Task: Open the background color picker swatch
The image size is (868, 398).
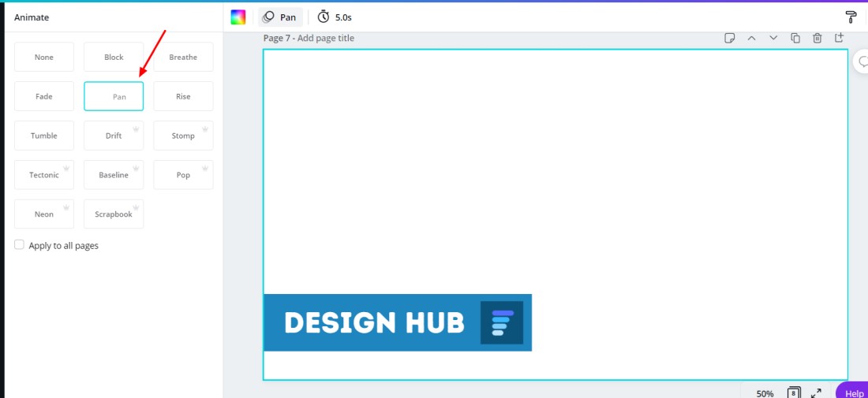Action: [238, 17]
